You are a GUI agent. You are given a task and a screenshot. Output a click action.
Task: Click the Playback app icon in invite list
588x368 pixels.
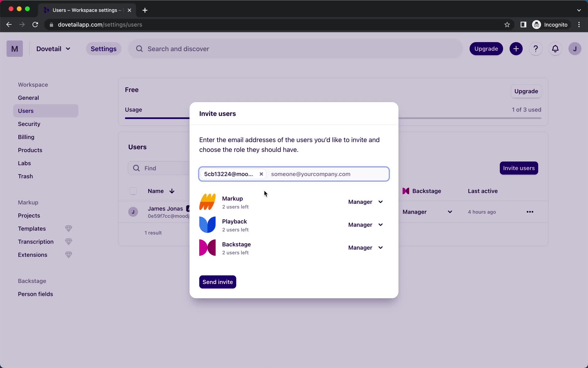(x=207, y=225)
